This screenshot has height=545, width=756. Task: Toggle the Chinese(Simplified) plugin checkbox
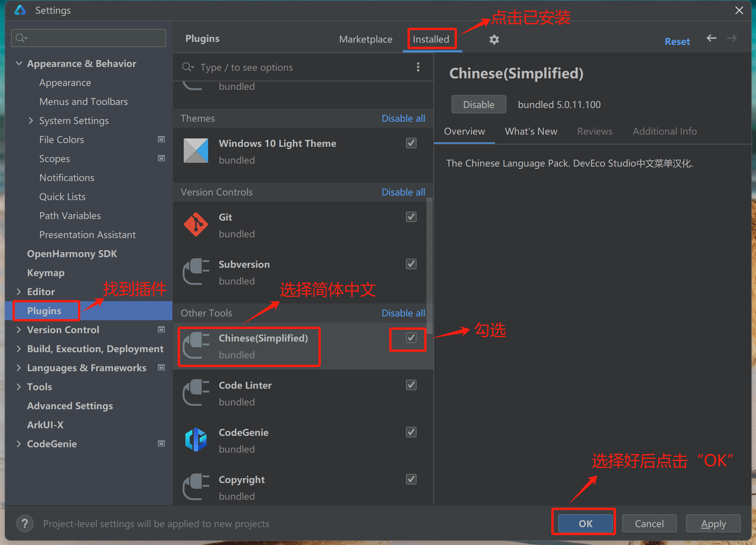point(411,338)
